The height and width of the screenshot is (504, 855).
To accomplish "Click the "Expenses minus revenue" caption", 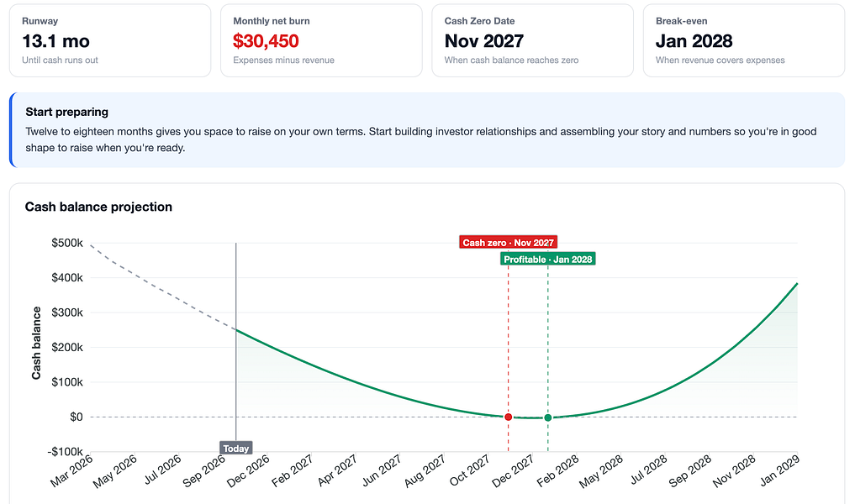I will click(x=283, y=60).
